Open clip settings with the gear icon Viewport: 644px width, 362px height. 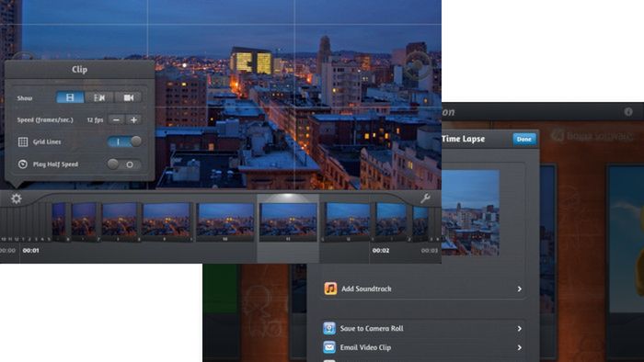pos(16,198)
